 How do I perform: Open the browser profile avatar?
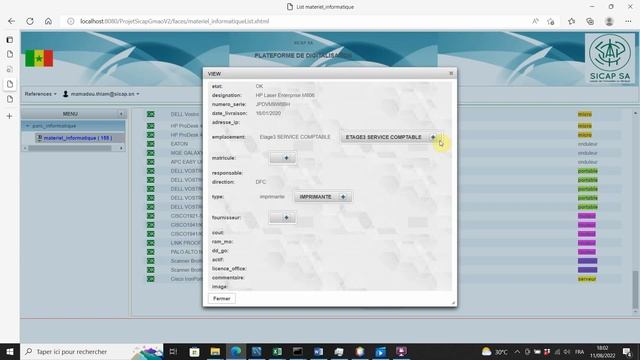pyautogui.click(x=609, y=21)
